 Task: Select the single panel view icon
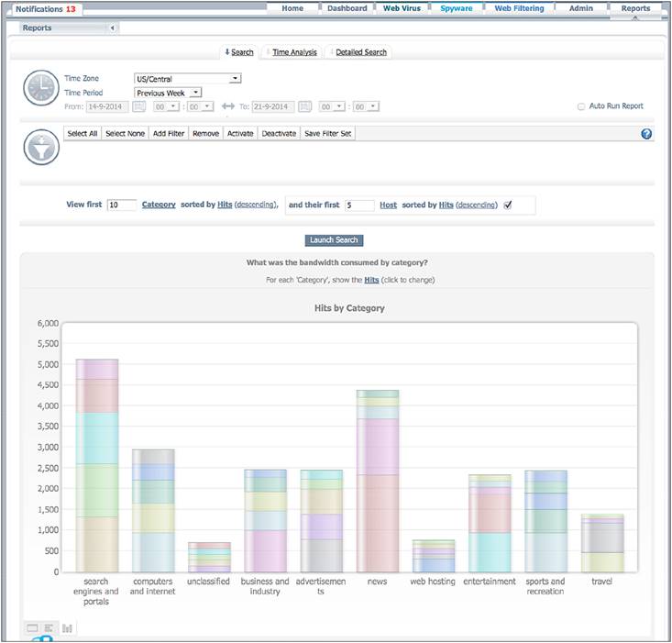tap(32, 628)
